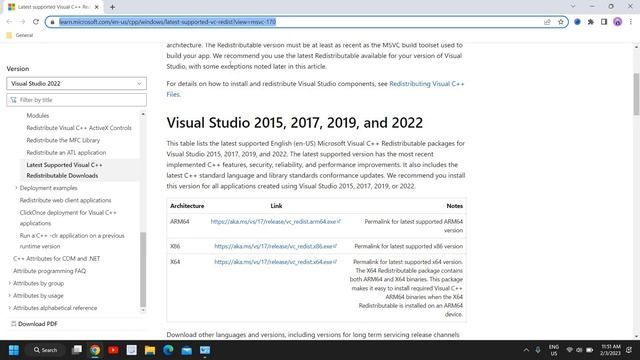This screenshot has width=640, height=360.
Task: Open the Wi-Fi network tray icon
Action: [x=569, y=350]
